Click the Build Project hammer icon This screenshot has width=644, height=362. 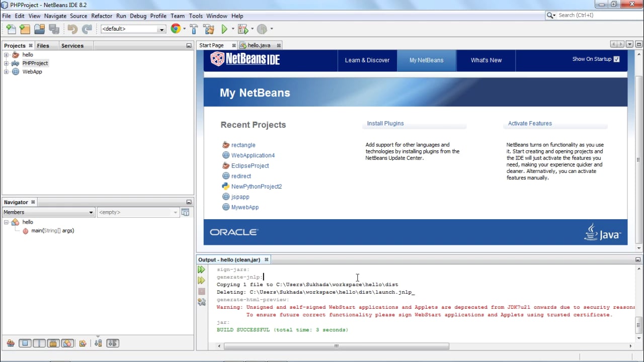(x=194, y=29)
